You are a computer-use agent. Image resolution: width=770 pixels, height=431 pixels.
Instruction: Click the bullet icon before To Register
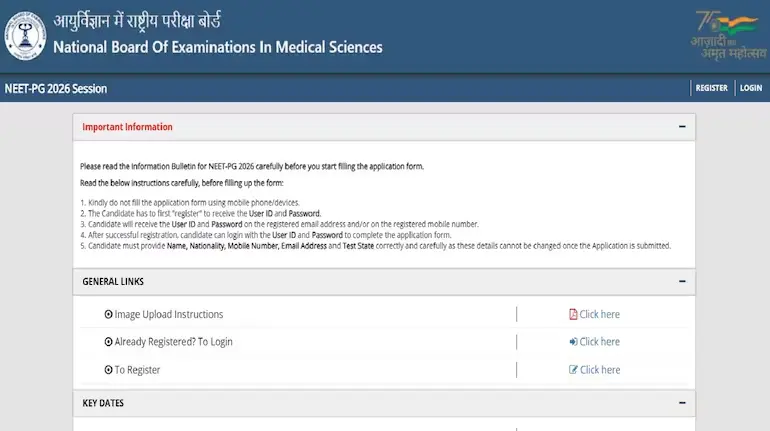pos(109,370)
